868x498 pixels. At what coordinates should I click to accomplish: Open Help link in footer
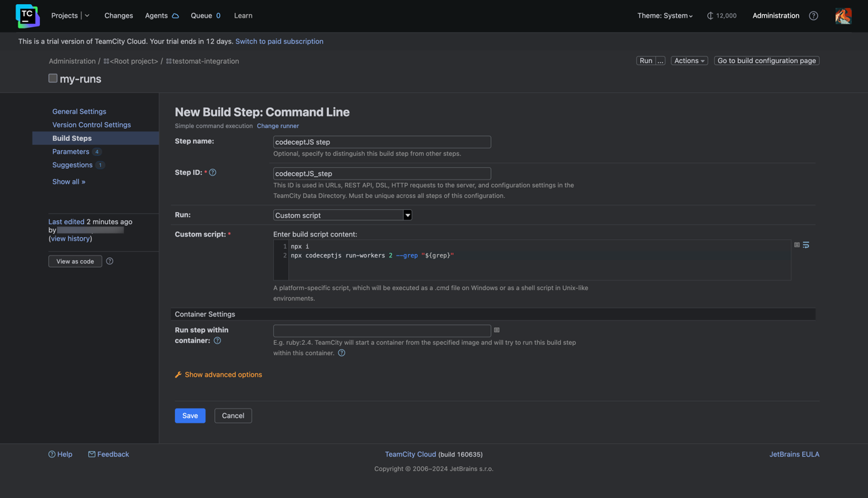[60, 455]
